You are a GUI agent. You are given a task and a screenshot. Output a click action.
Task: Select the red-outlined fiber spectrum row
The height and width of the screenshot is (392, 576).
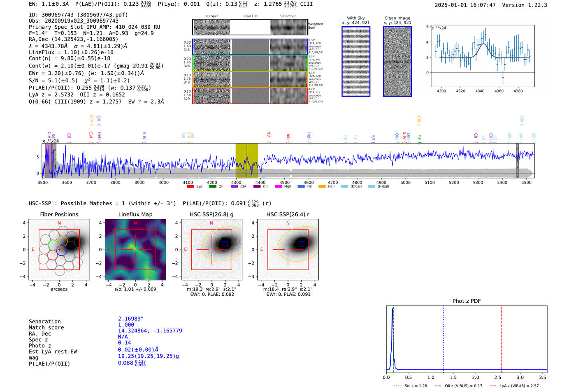250,96
